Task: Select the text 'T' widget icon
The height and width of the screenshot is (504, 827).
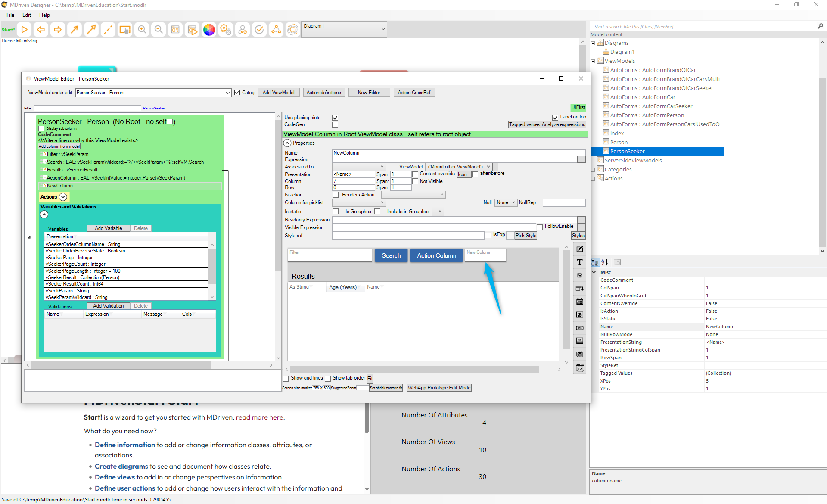Action: (580, 262)
